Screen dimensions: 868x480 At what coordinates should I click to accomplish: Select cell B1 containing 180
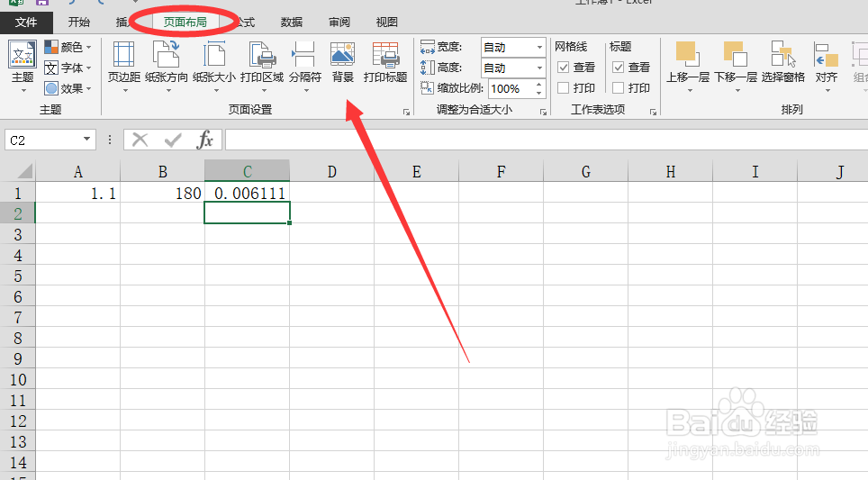tap(163, 194)
